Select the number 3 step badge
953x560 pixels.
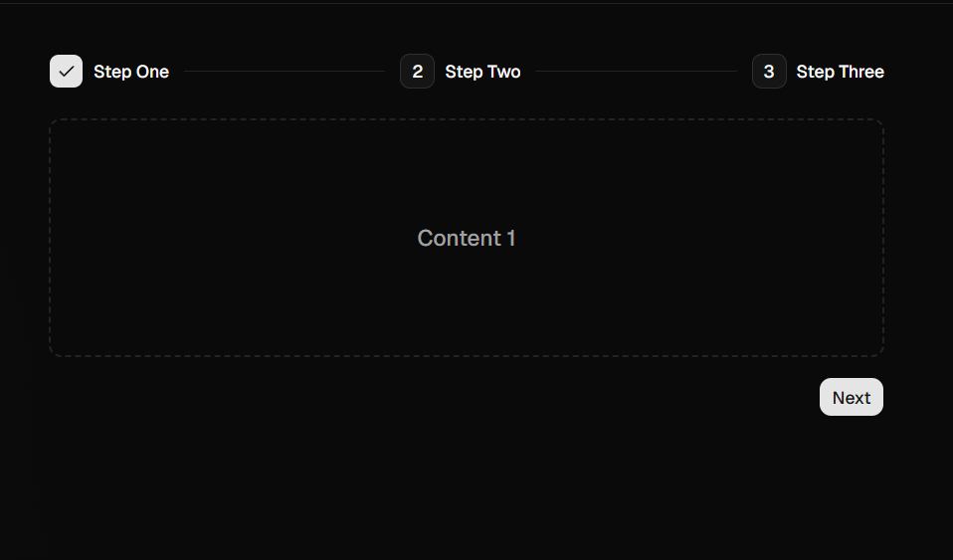coord(769,72)
